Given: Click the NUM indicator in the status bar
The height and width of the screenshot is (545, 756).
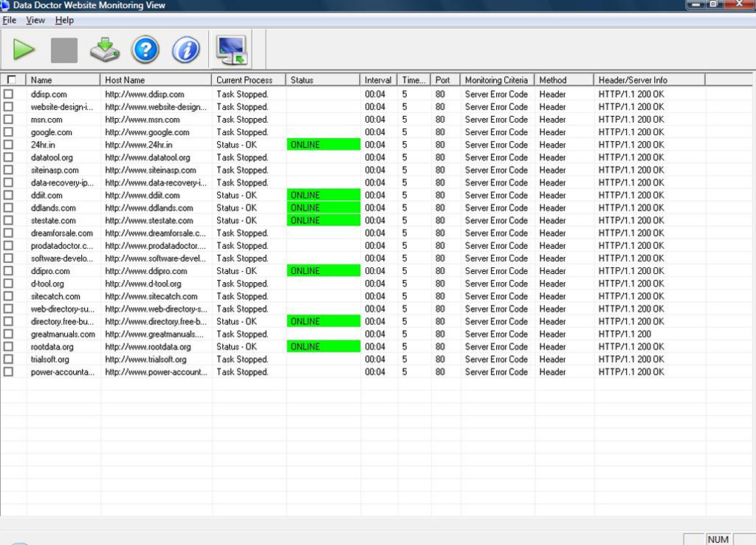Looking at the screenshot, I should (x=718, y=539).
